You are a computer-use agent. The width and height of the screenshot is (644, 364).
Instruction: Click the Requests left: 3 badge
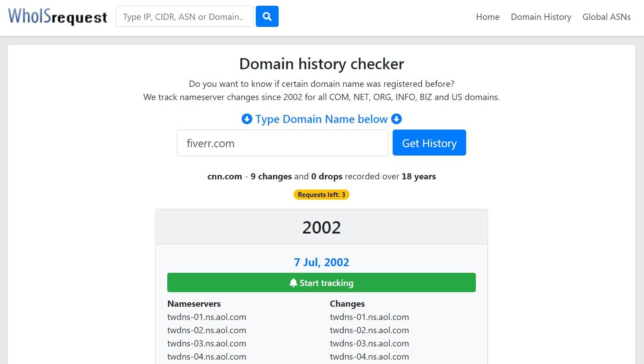coord(321,194)
